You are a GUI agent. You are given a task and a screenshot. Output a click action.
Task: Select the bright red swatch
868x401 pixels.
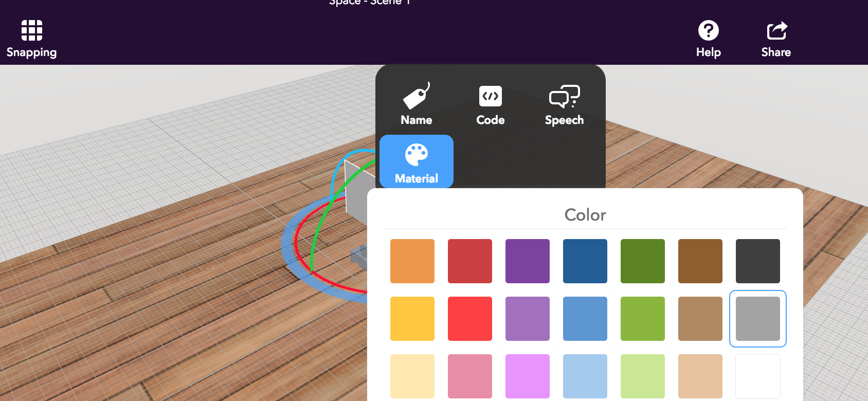470,319
